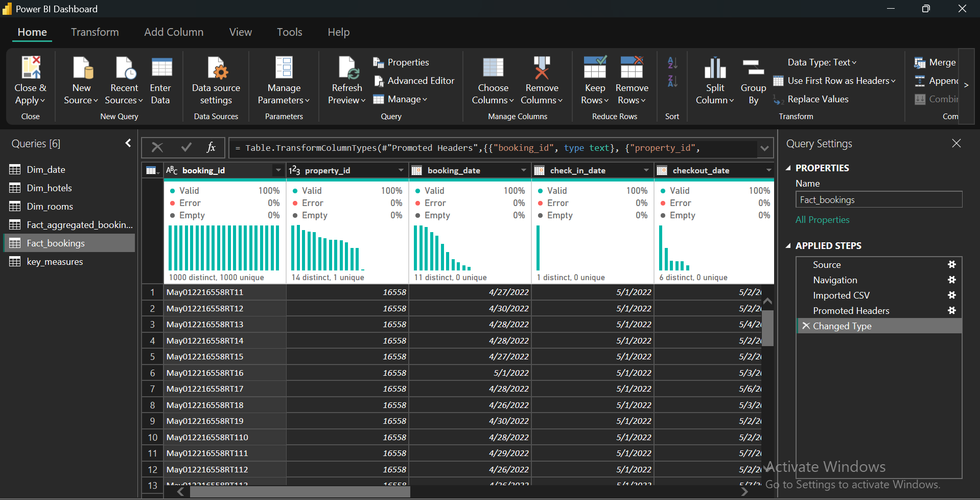
Task: Open Promoted Headers step settings gear
Action: (952, 310)
